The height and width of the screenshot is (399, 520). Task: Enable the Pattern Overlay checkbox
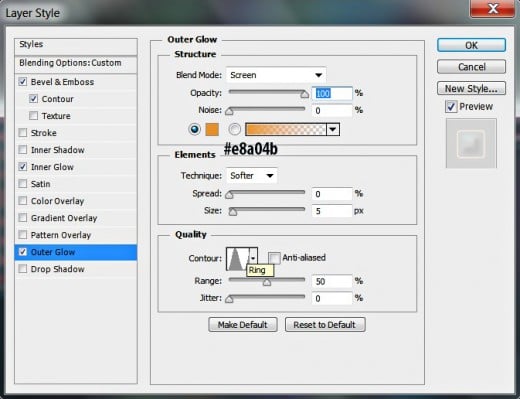pos(23,235)
